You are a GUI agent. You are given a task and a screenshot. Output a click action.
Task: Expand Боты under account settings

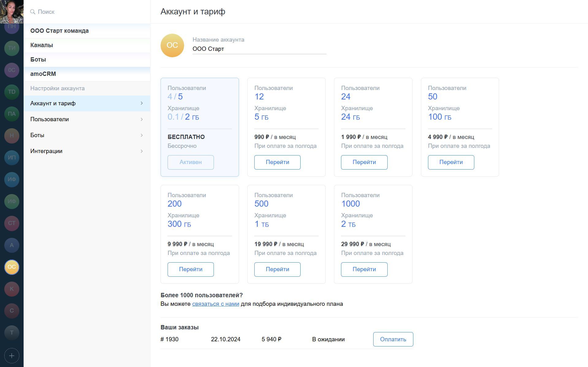coord(87,135)
